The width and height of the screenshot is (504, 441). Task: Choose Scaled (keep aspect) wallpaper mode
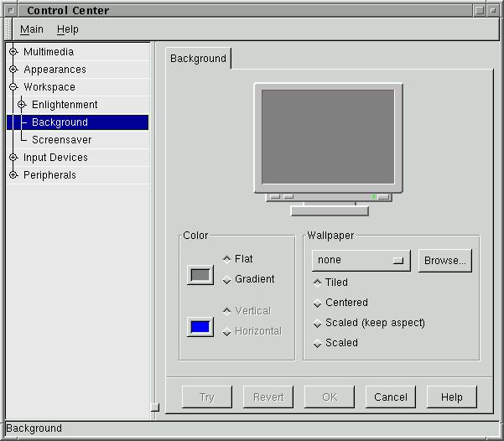(318, 324)
